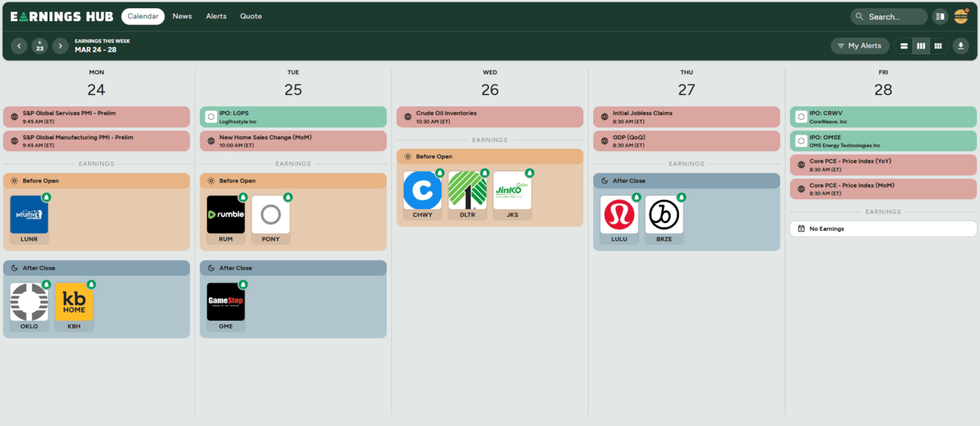Open Chewy CHWY earnings logo
The height and width of the screenshot is (426, 980).
point(422,190)
